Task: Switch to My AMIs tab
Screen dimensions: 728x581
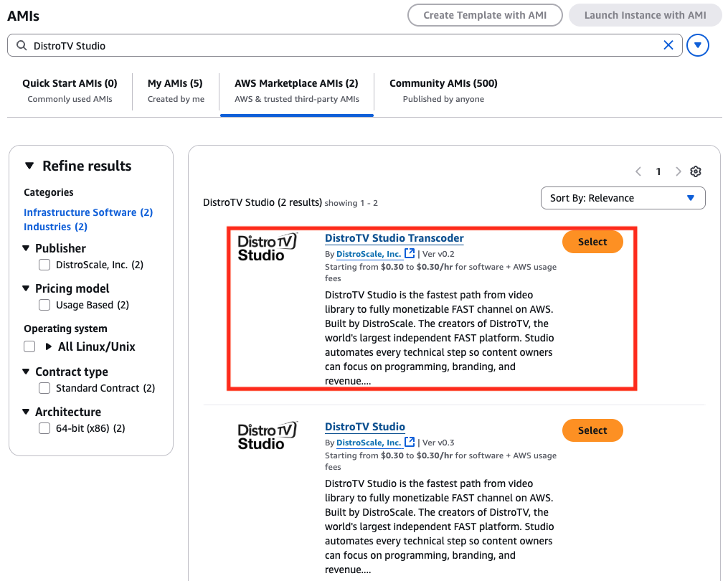Action: tap(175, 90)
